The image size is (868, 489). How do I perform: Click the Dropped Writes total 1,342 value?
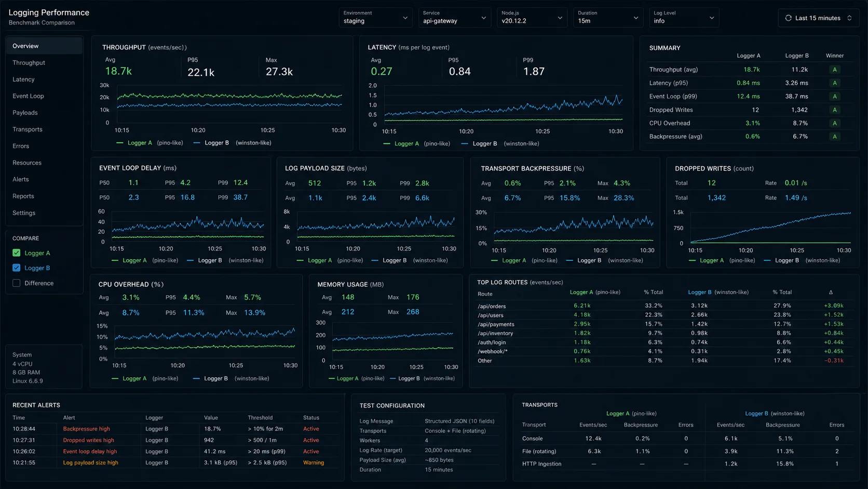coord(716,197)
